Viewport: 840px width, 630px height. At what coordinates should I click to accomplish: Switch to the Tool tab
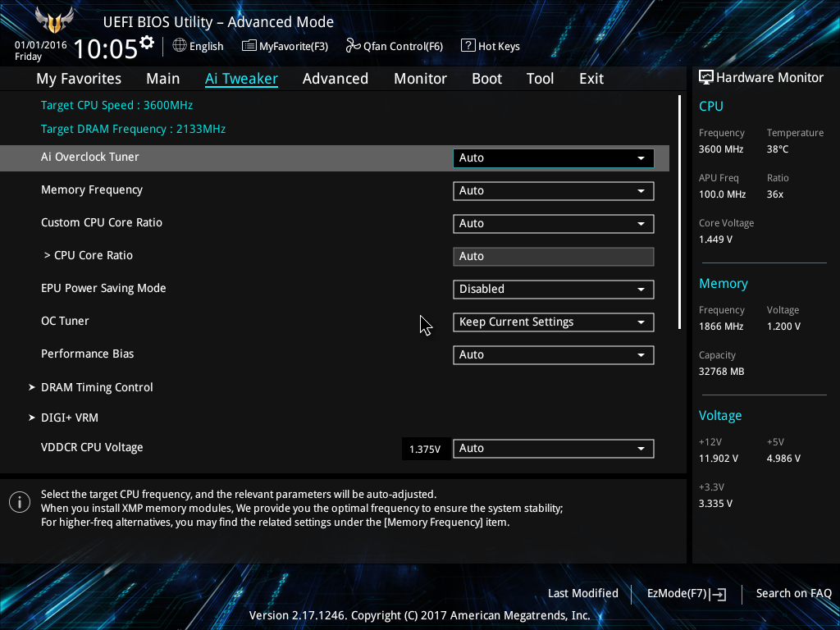tap(540, 79)
